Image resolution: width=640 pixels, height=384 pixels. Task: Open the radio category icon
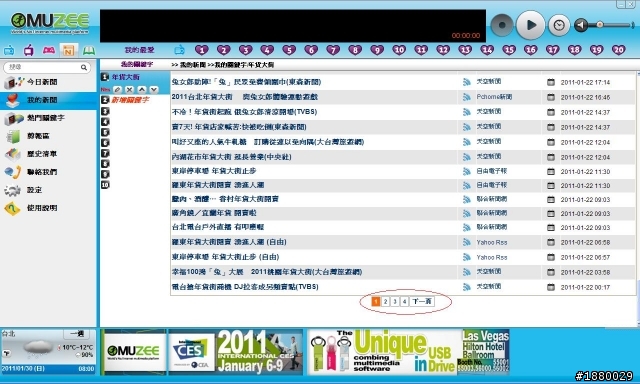coord(9,51)
